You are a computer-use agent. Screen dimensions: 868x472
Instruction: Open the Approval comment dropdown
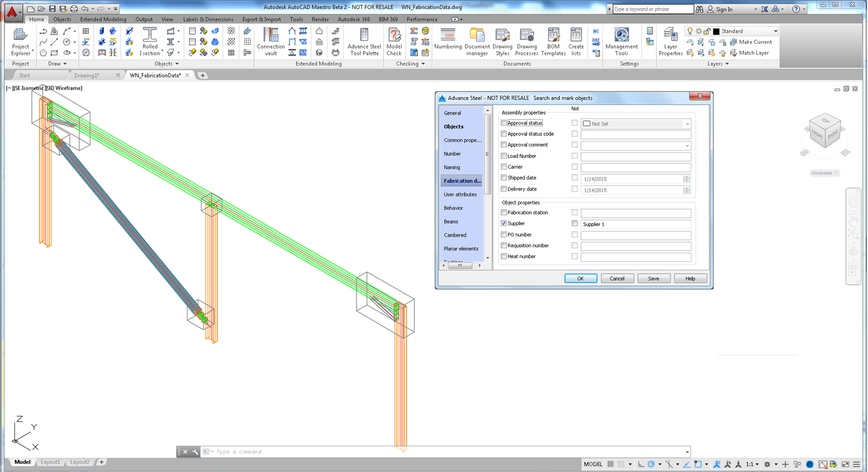tap(636, 145)
